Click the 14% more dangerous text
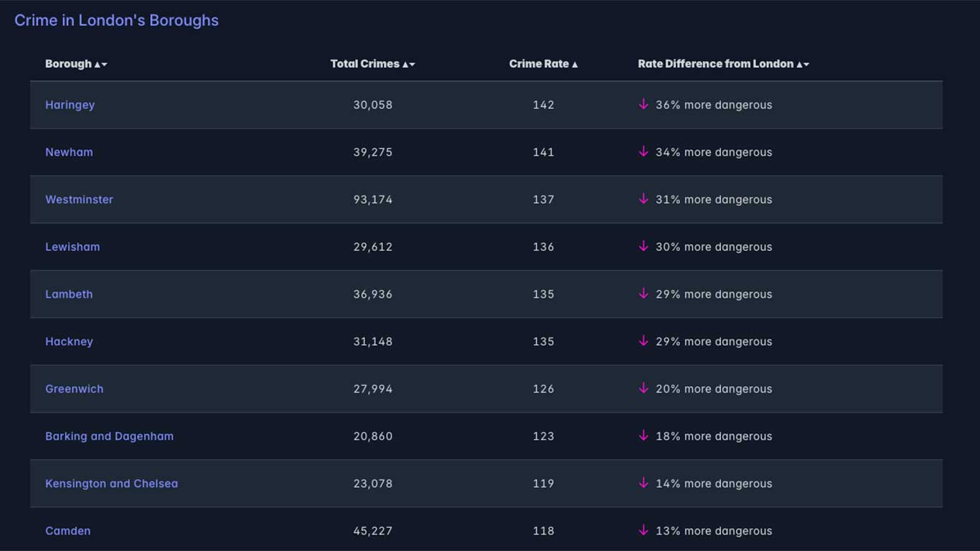 coord(714,484)
